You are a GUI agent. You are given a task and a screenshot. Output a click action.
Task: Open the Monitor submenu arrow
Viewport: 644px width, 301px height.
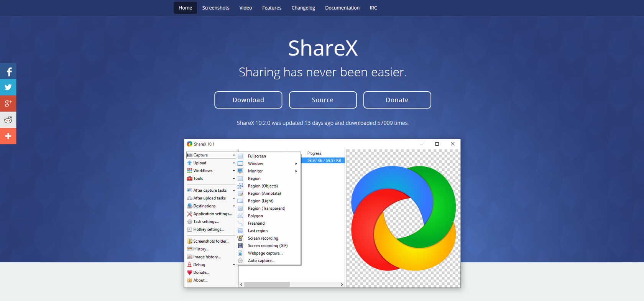(x=296, y=171)
